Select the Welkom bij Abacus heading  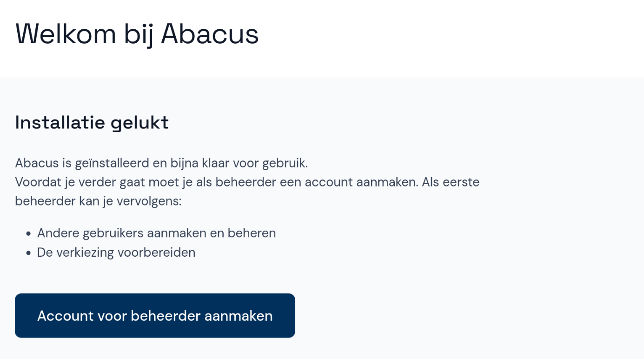pos(137,33)
